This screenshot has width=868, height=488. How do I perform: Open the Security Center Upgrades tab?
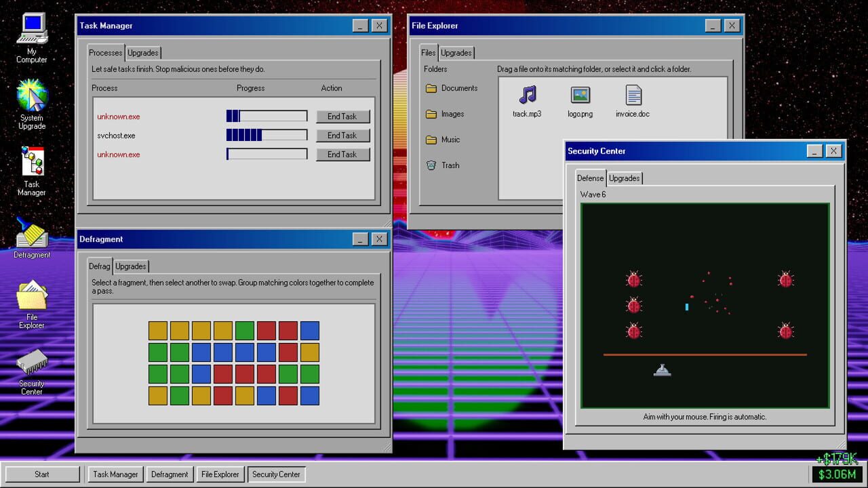coord(625,178)
